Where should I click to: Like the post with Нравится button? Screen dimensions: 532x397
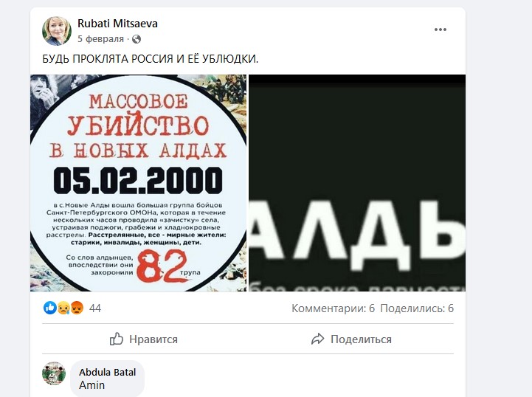pos(144,339)
